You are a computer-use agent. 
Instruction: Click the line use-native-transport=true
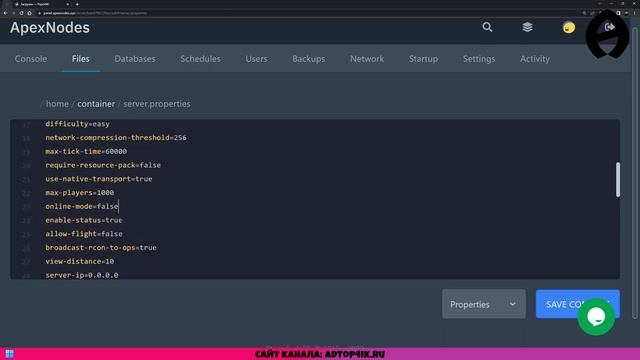tap(99, 179)
